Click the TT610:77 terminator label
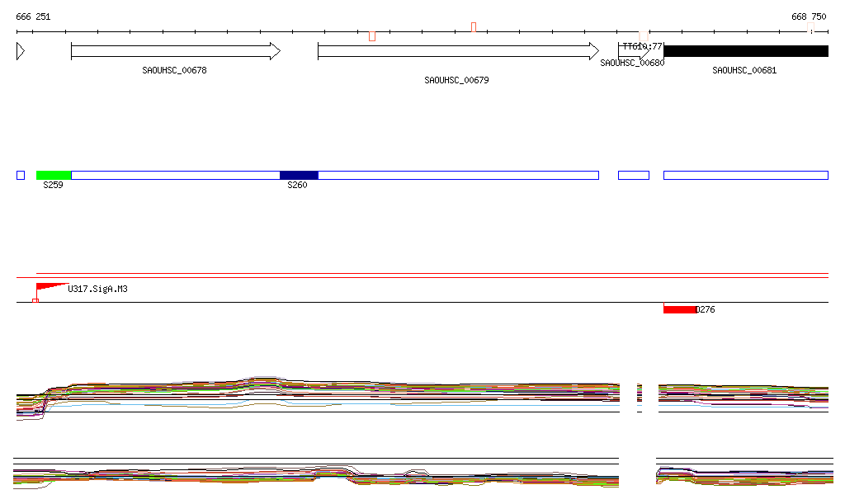This screenshot has height=504, width=845. tap(642, 46)
